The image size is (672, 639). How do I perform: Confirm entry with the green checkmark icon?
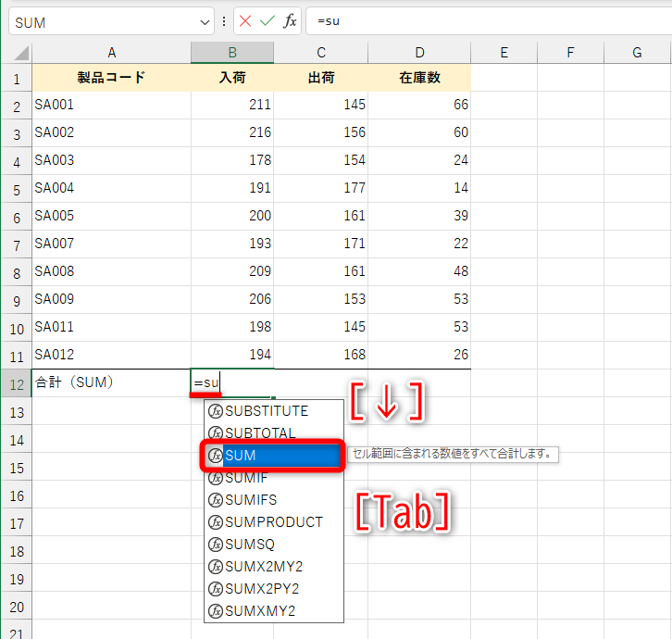tap(268, 21)
